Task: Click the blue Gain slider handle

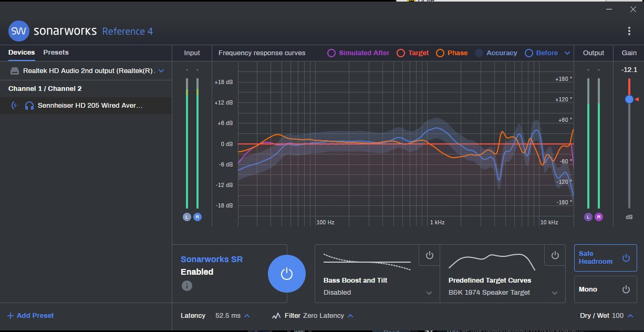Action: click(x=629, y=99)
